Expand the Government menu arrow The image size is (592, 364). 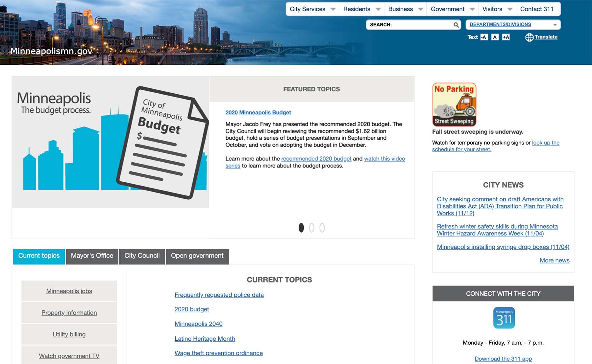coord(472,9)
